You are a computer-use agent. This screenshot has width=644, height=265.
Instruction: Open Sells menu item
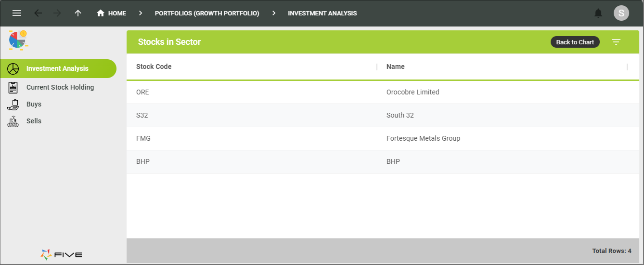point(34,121)
